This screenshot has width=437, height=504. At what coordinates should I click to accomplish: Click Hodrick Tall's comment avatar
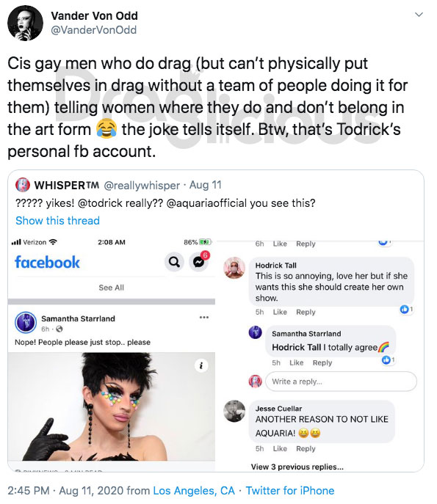(234, 268)
